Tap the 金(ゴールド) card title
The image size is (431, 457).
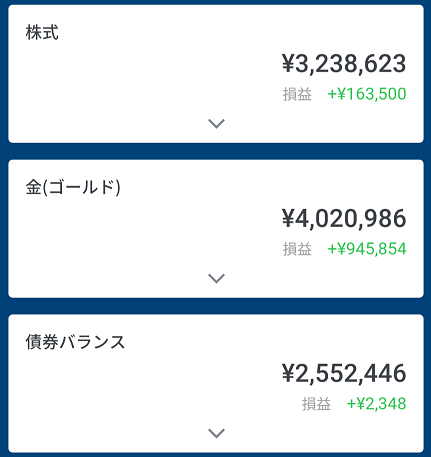[73, 187]
